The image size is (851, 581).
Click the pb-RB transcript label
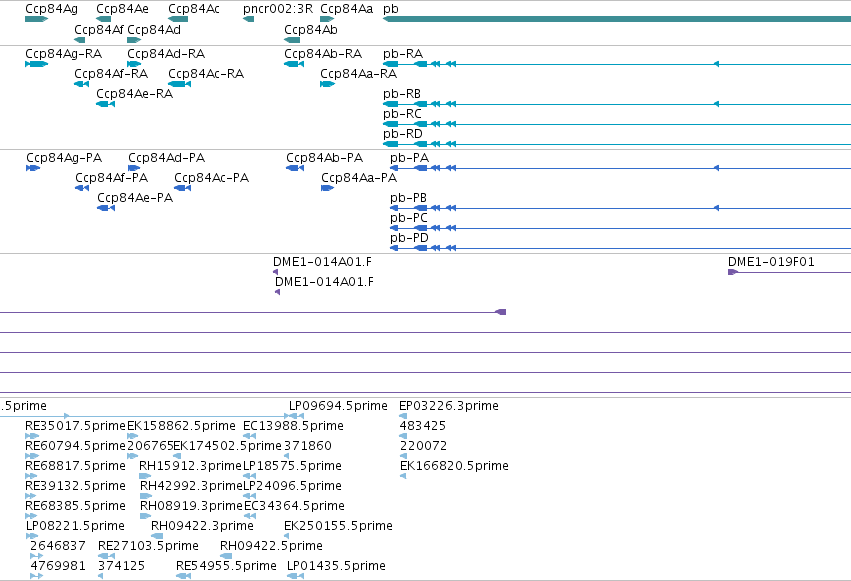[402, 94]
